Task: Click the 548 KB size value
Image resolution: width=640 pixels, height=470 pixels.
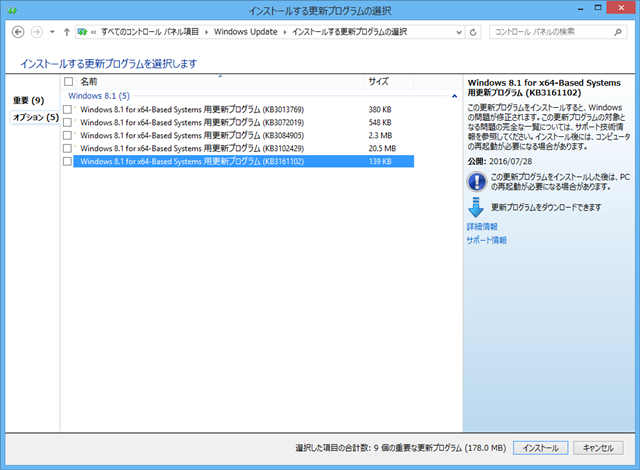Action: tap(380, 122)
